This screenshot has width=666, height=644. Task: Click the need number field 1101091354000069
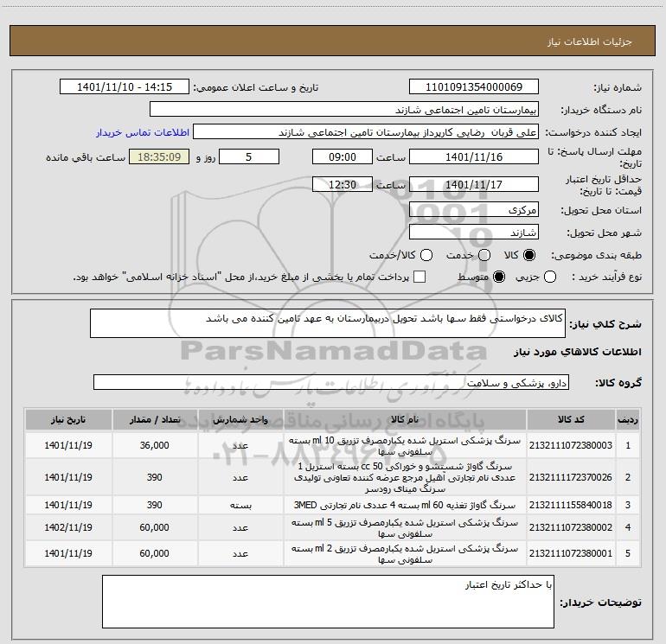click(x=474, y=87)
